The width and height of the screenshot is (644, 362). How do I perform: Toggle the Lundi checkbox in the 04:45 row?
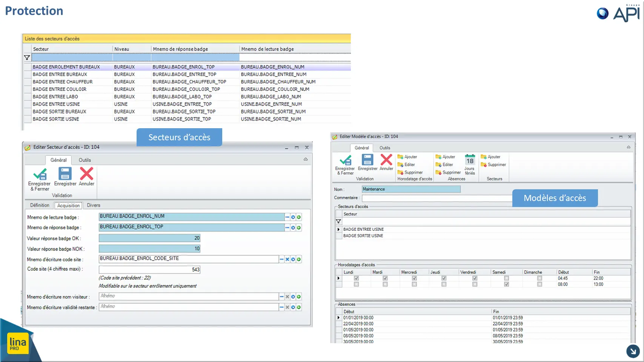pyautogui.click(x=356, y=278)
